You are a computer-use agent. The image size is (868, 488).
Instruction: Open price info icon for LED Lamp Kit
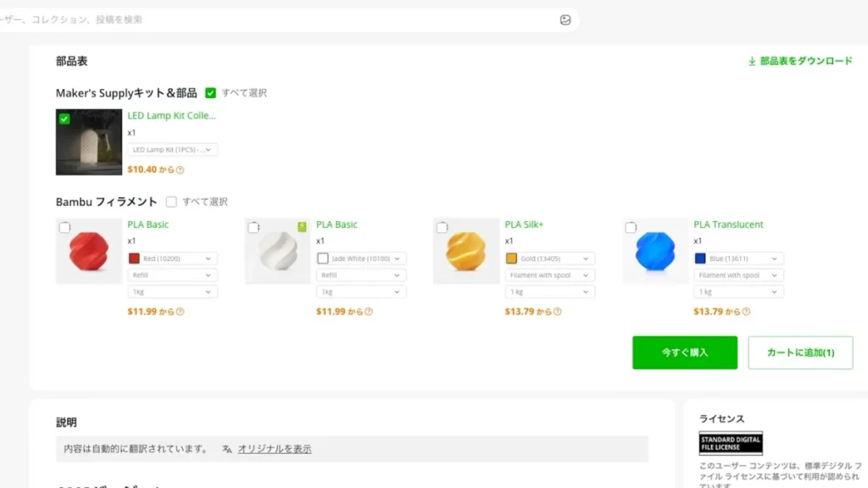[x=180, y=169]
